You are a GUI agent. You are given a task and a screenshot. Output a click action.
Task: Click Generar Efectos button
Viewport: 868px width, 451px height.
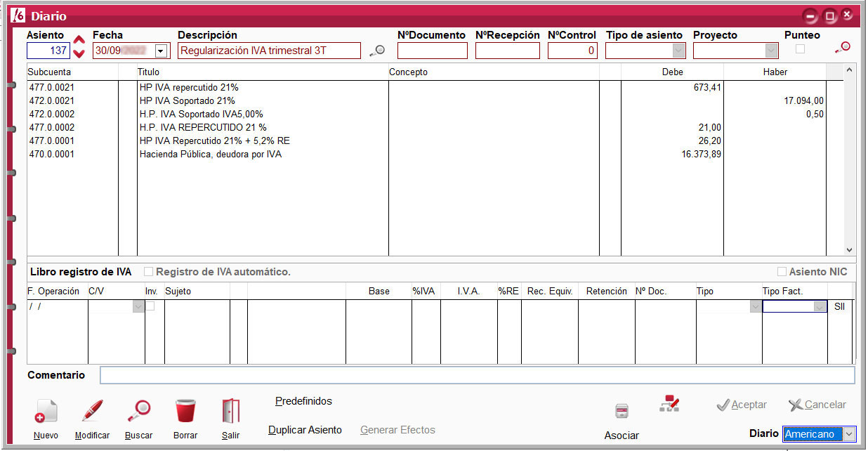pos(397,430)
